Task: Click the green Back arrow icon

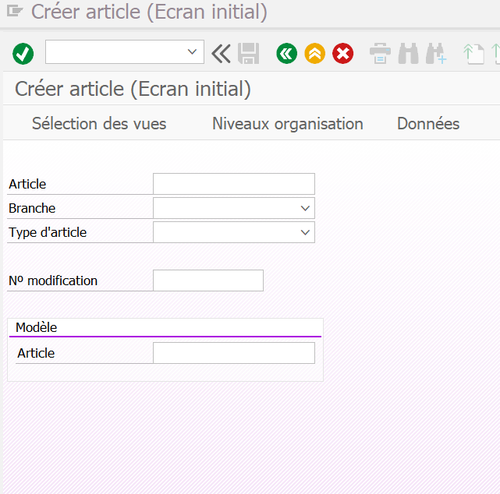Action: [x=287, y=53]
